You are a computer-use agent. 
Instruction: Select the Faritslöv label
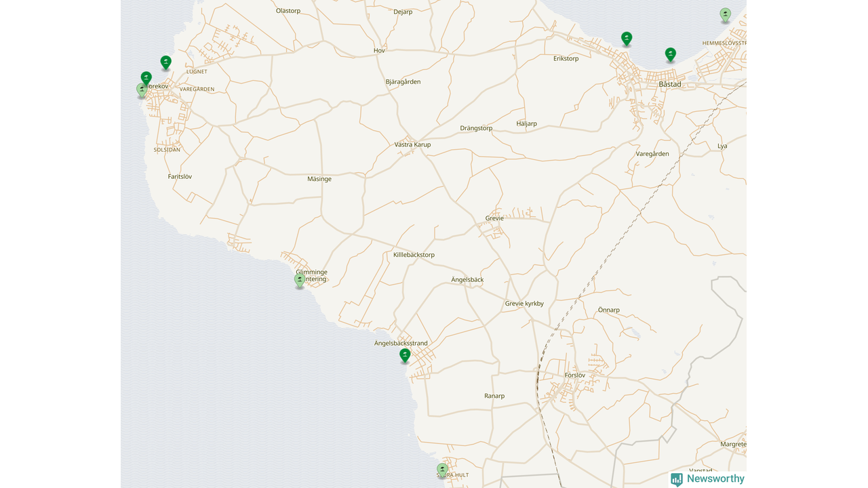(180, 176)
